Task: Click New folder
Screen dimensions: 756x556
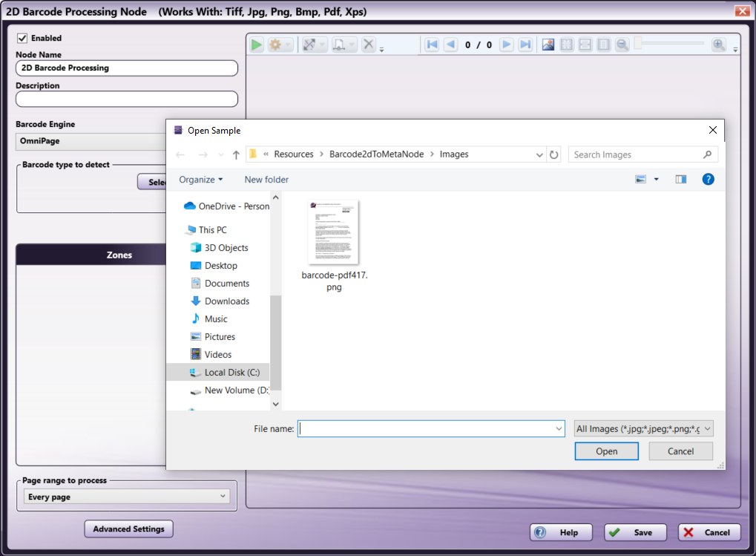Action: click(266, 180)
